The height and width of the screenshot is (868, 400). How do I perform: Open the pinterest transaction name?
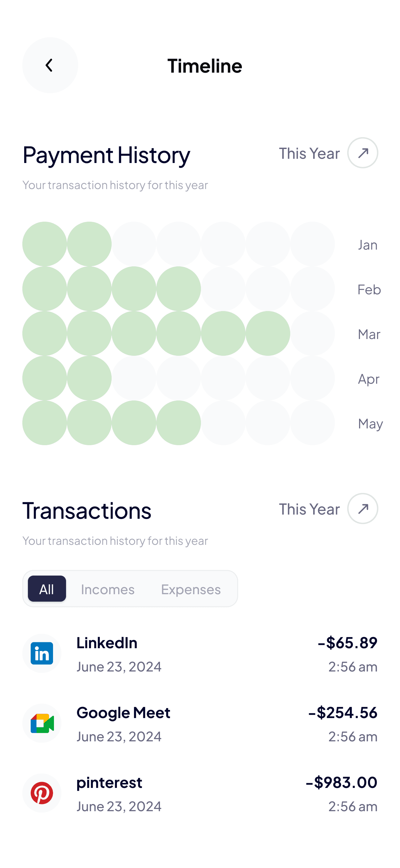pos(109,782)
